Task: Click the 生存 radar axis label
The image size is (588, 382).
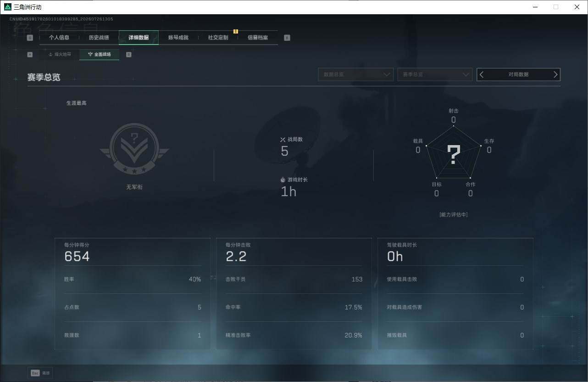Action: click(x=489, y=141)
